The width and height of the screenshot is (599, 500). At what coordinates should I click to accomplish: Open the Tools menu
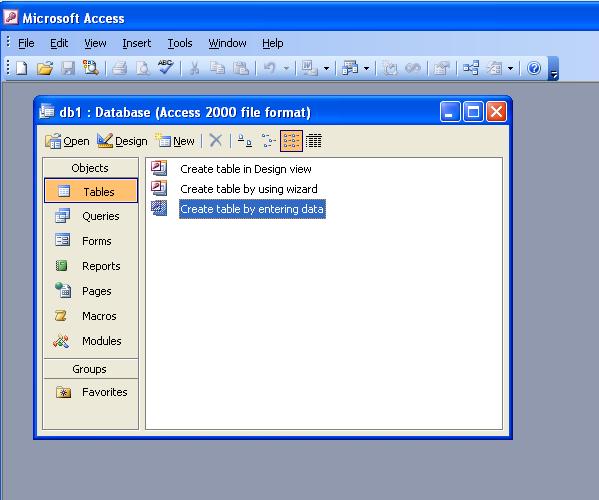180,44
